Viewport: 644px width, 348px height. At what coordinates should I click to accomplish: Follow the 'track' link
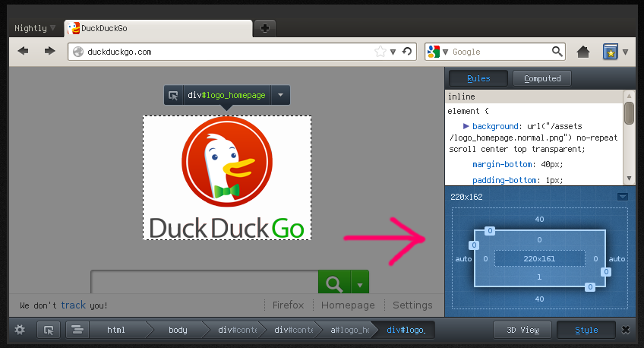(x=73, y=305)
